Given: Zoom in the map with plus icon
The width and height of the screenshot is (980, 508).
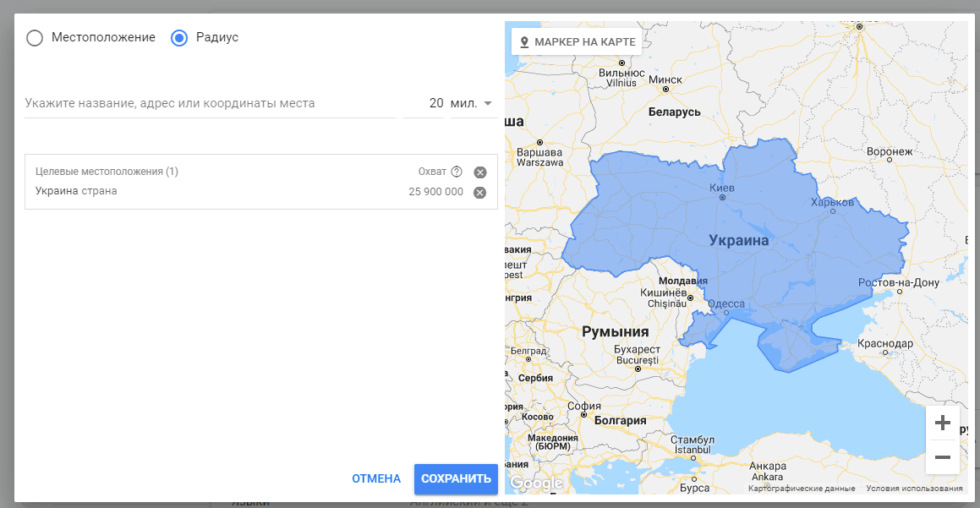Looking at the screenshot, I should click(943, 423).
